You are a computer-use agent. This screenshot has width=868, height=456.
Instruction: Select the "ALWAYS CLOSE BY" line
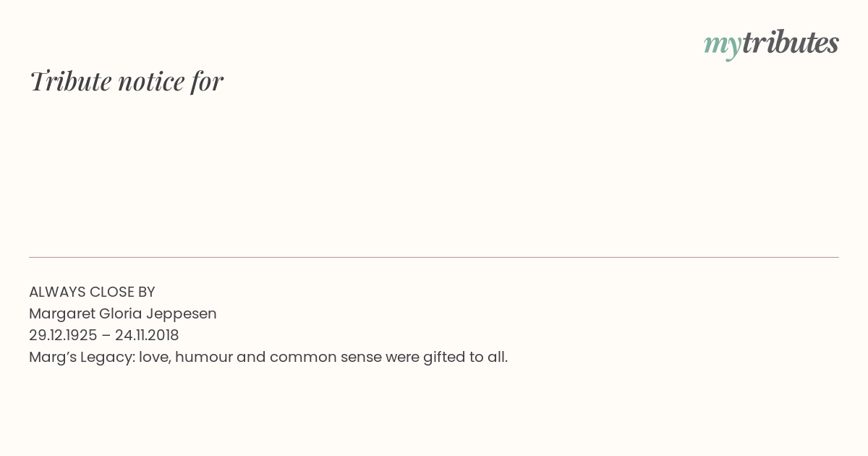[x=92, y=292]
